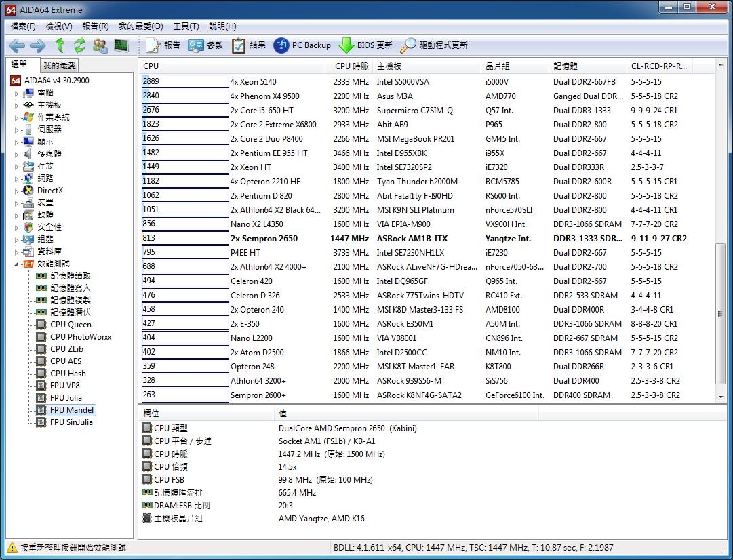Open the 工具(T) menu
This screenshot has width=733, height=560.
click(x=186, y=26)
